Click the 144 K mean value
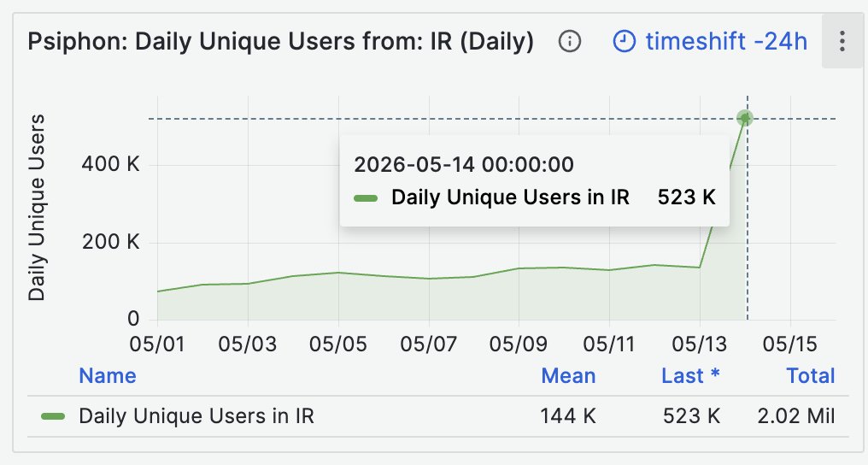The width and height of the screenshot is (868, 465). pyautogui.click(x=568, y=416)
